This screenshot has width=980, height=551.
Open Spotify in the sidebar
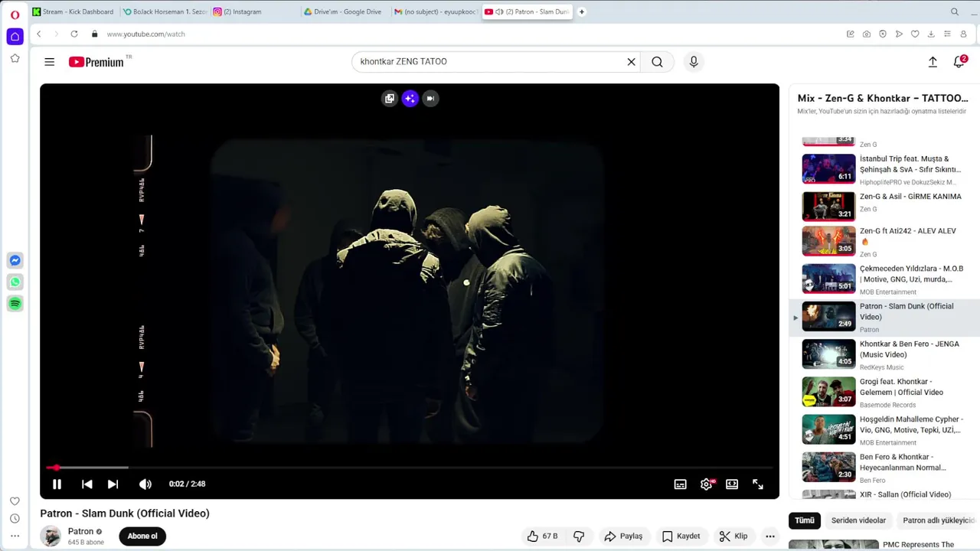(x=15, y=304)
